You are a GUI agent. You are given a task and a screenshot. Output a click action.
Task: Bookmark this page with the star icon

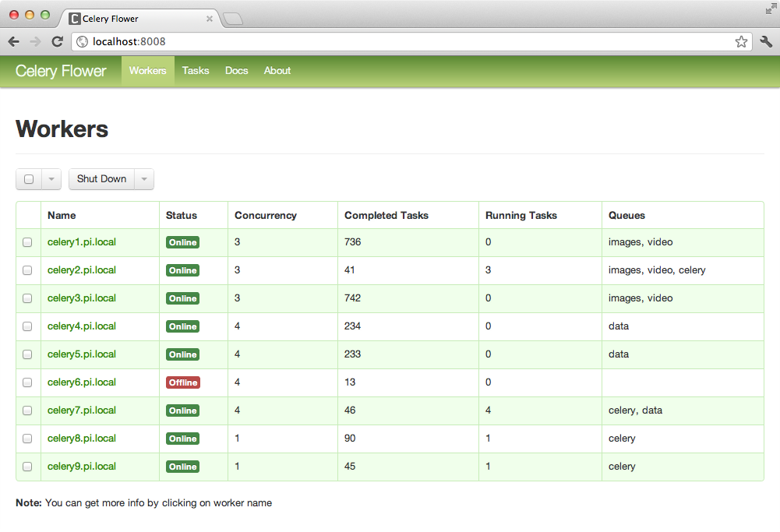click(x=741, y=42)
